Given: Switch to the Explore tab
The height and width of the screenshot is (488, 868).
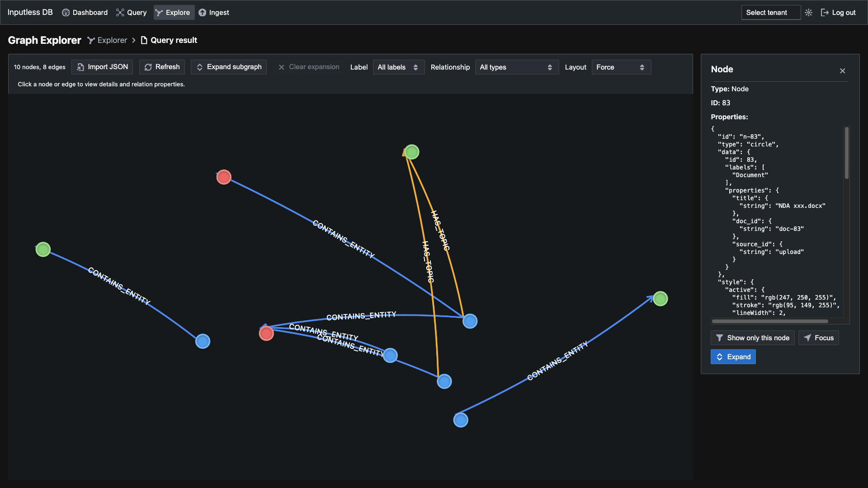Looking at the screenshot, I should pyautogui.click(x=174, y=12).
